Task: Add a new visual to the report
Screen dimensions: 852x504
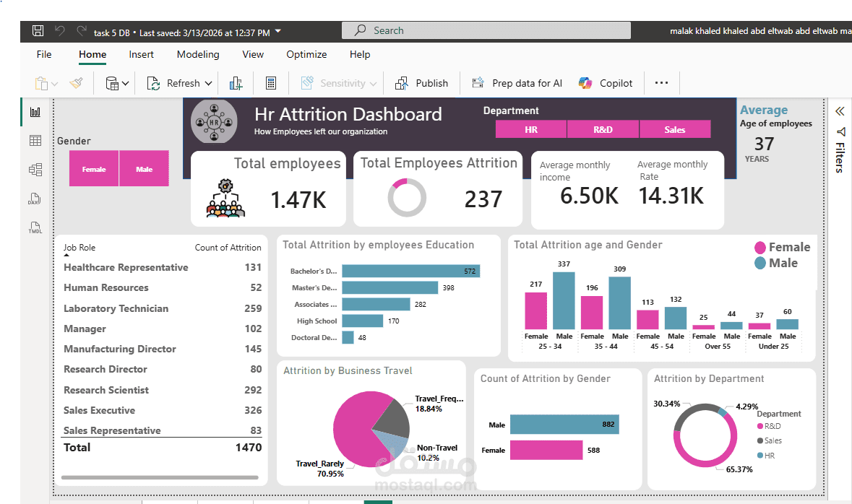Action: [x=236, y=83]
